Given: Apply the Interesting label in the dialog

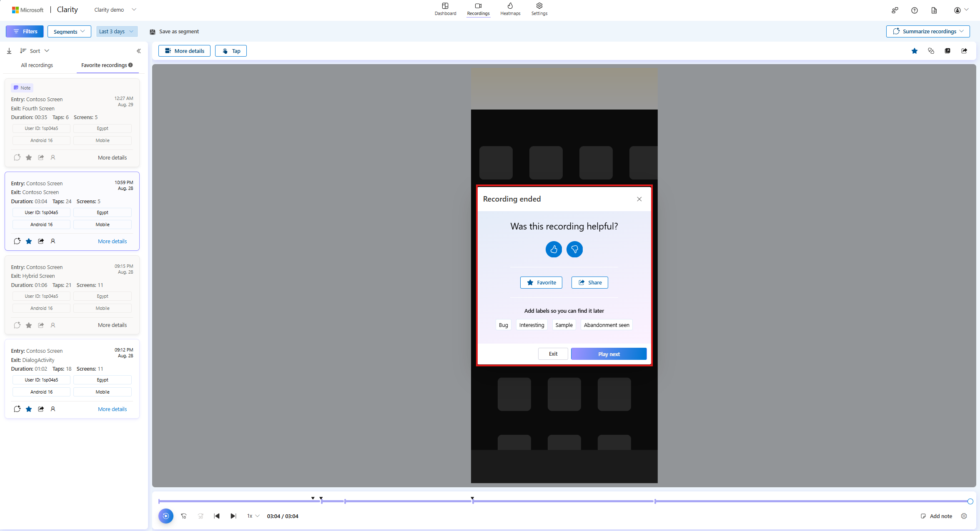Looking at the screenshot, I should 531,324.
